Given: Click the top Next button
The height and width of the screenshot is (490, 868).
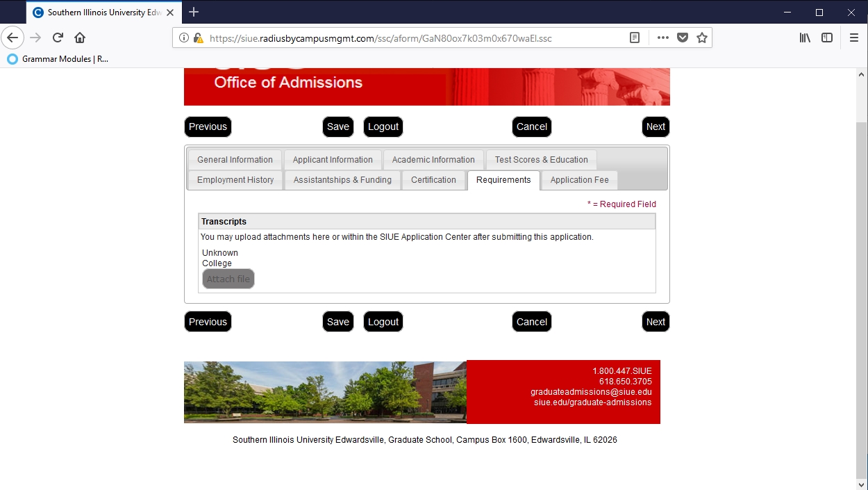Looking at the screenshot, I should pyautogui.click(x=656, y=126).
